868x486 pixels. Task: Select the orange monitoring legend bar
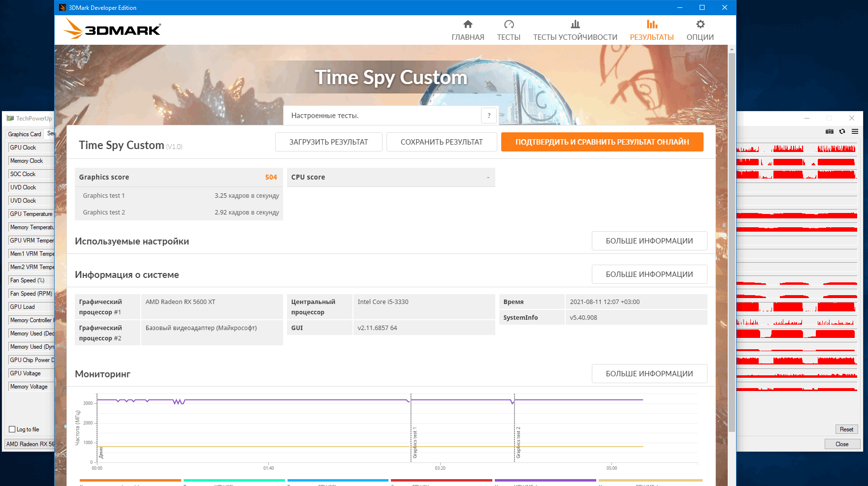pos(130,480)
